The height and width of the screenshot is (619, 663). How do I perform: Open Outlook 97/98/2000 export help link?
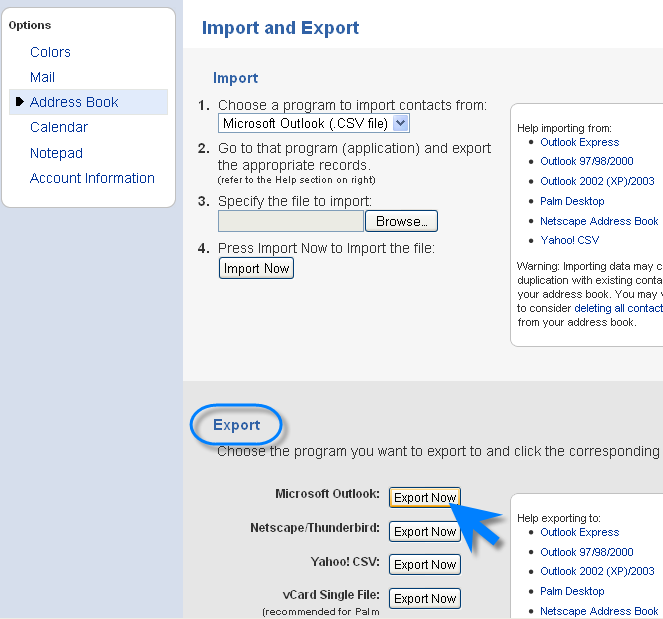586,552
